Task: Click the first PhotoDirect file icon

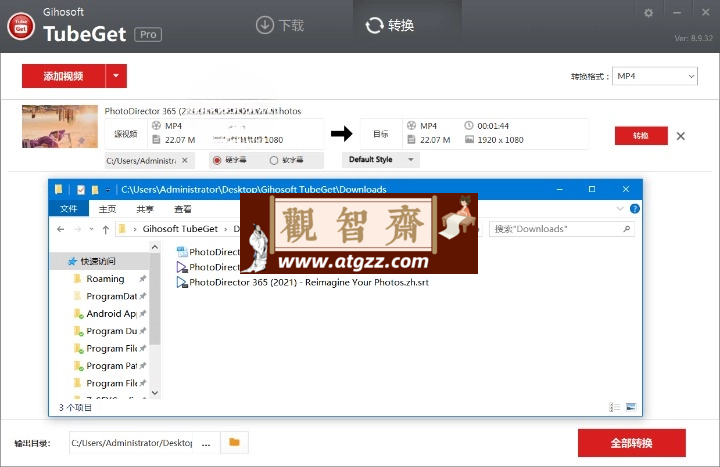Action: click(182, 252)
